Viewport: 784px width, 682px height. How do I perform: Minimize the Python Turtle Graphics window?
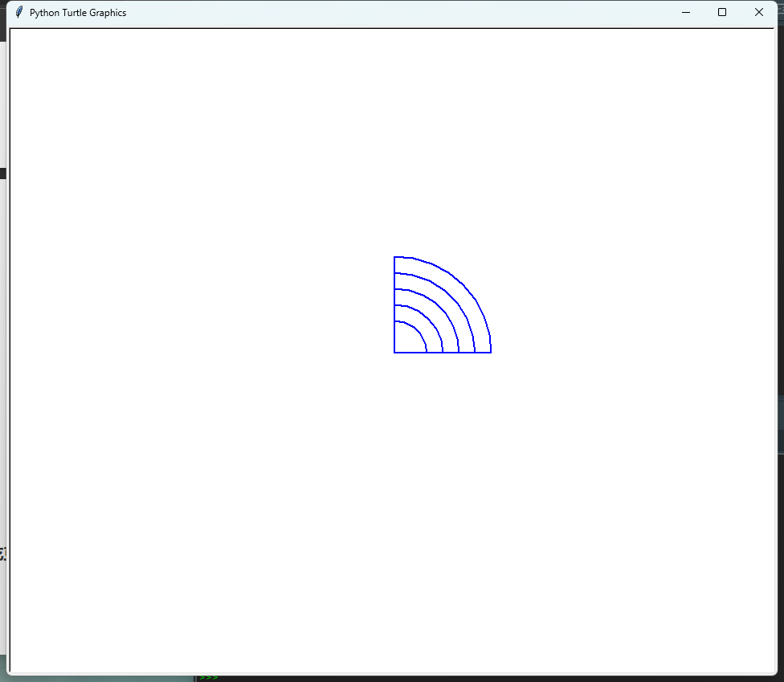click(x=686, y=13)
